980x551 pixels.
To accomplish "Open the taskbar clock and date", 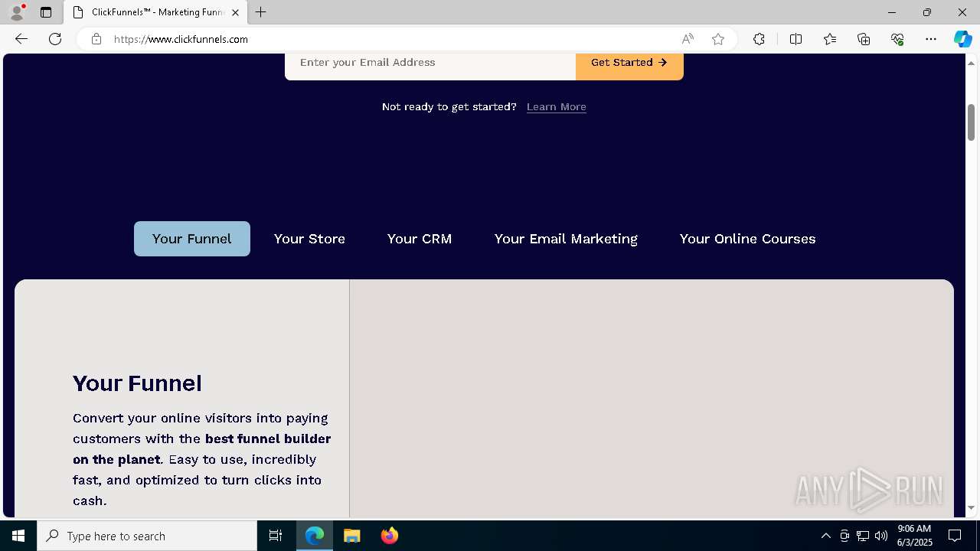I will 914,536.
